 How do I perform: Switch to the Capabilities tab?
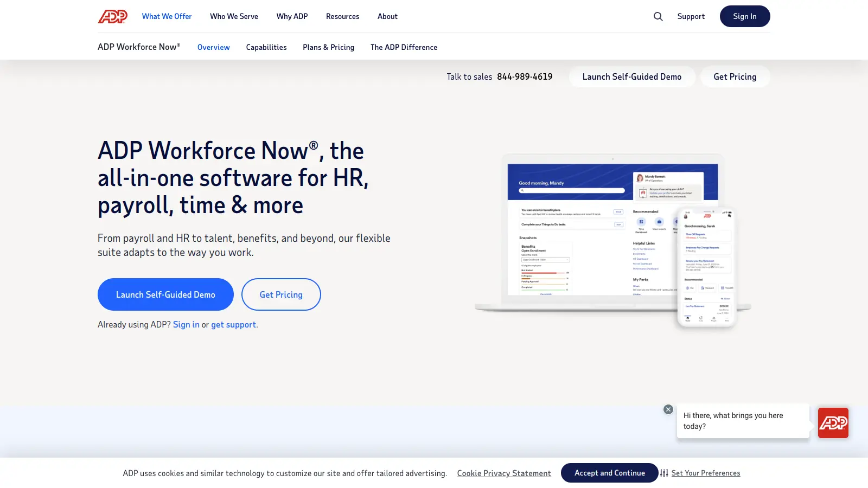click(266, 47)
